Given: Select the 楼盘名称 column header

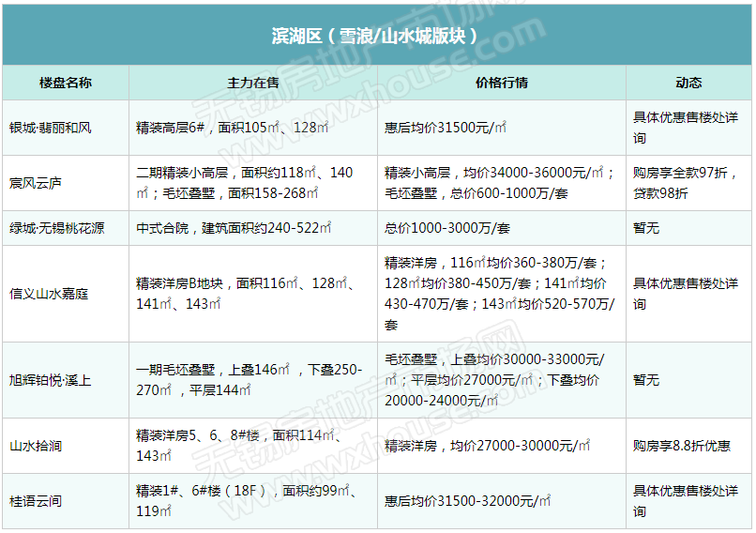Looking at the screenshot, I should click(65, 83).
